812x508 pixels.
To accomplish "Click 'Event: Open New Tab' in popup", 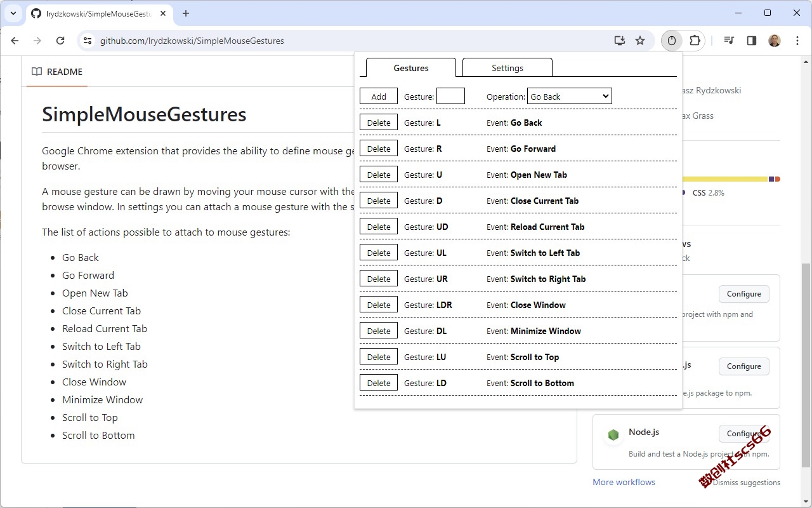I will (527, 175).
